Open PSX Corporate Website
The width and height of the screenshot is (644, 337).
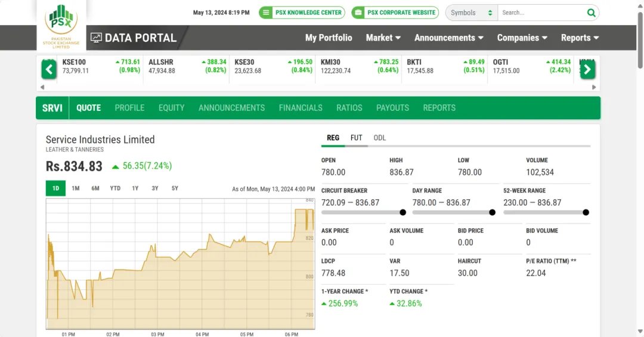click(395, 13)
